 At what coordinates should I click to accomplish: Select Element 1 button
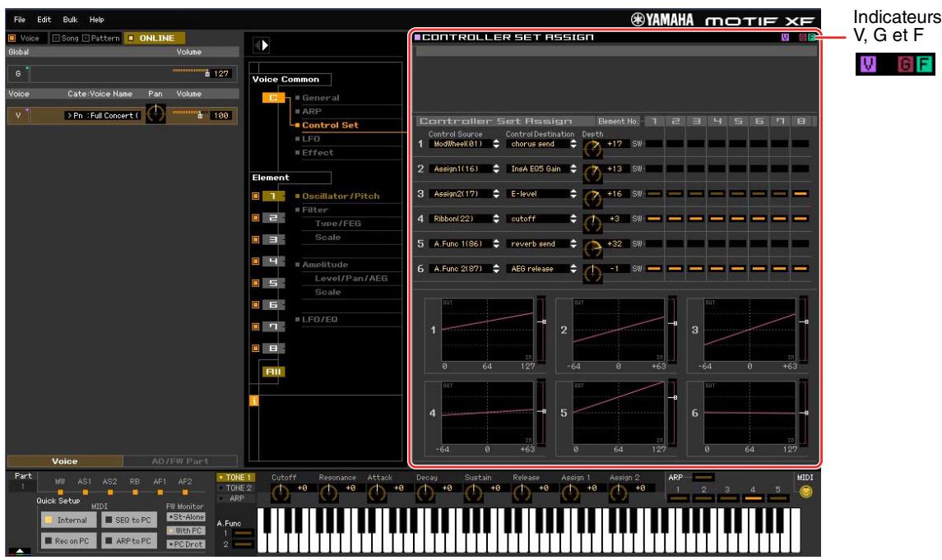[273, 196]
